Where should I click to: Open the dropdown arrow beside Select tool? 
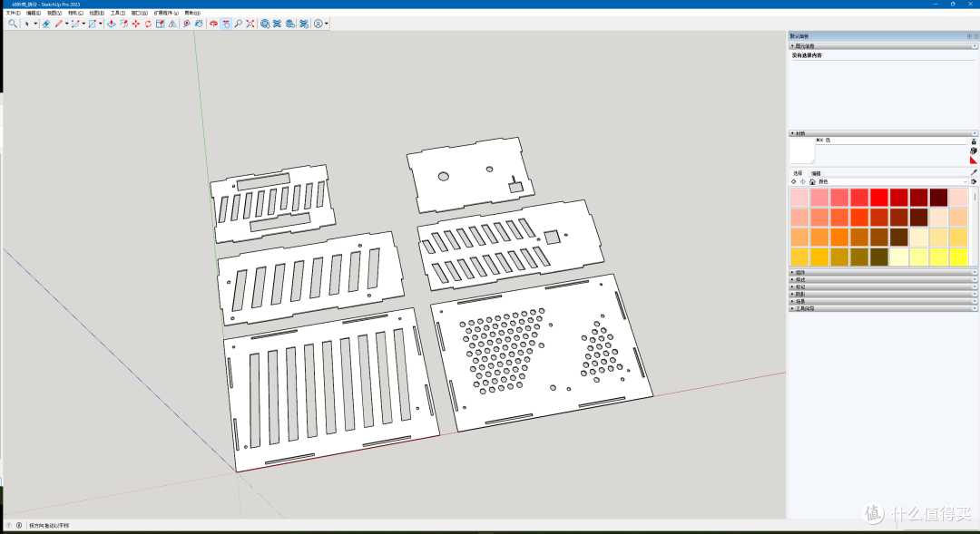[x=35, y=24]
